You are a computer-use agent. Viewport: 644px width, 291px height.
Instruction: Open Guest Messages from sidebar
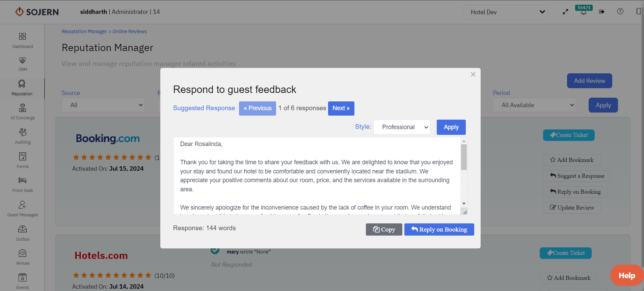pyautogui.click(x=22, y=208)
